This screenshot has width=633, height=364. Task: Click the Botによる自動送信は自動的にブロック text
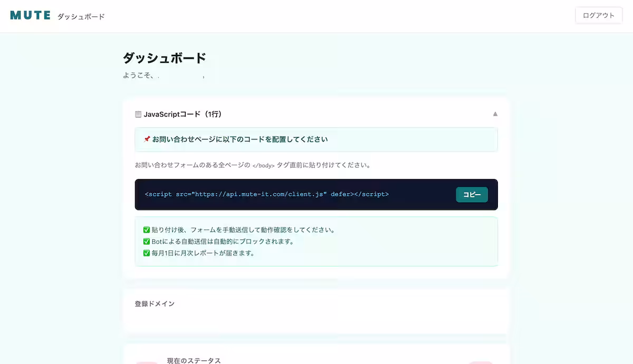point(222,242)
